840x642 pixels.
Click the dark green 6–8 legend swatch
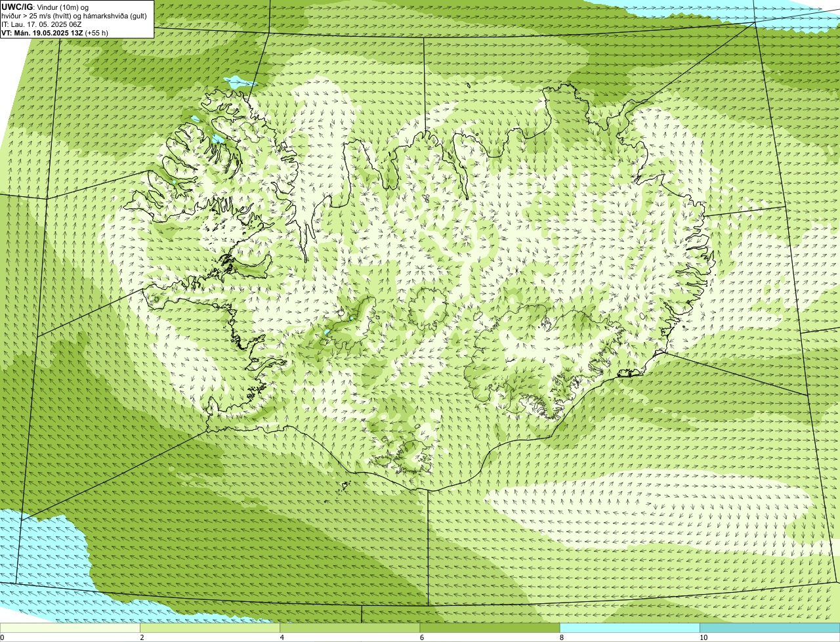pyautogui.click(x=490, y=628)
